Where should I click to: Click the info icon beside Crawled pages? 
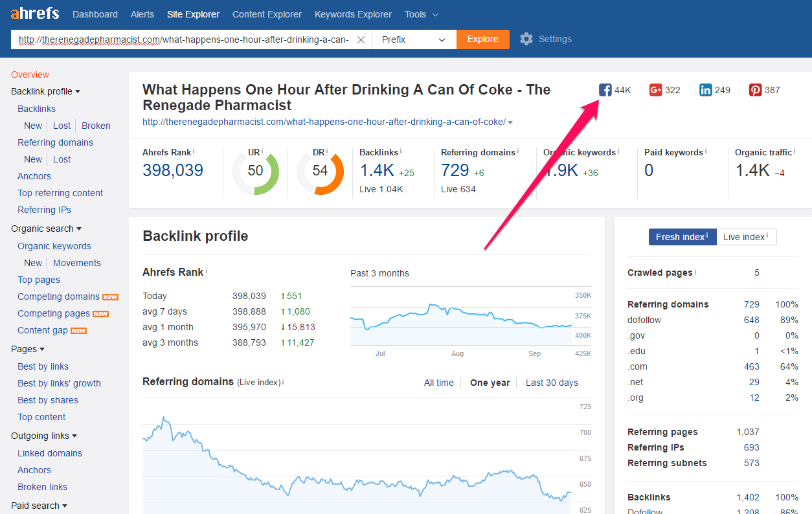point(696,272)
